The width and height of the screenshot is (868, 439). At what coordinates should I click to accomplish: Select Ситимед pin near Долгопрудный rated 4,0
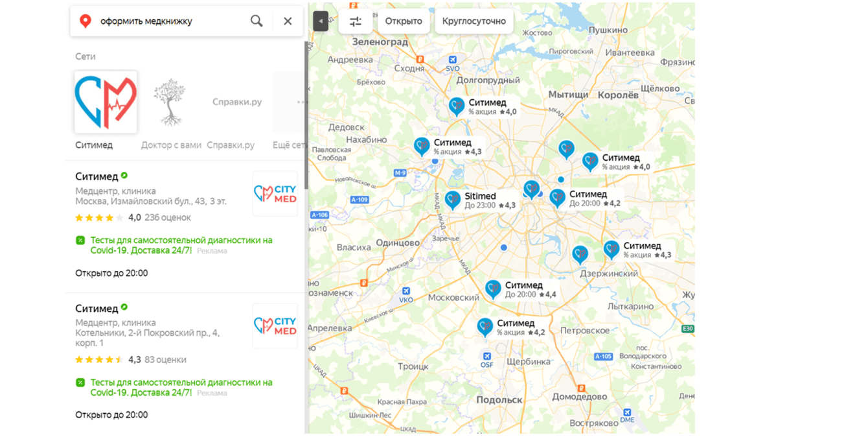point(457,106)
